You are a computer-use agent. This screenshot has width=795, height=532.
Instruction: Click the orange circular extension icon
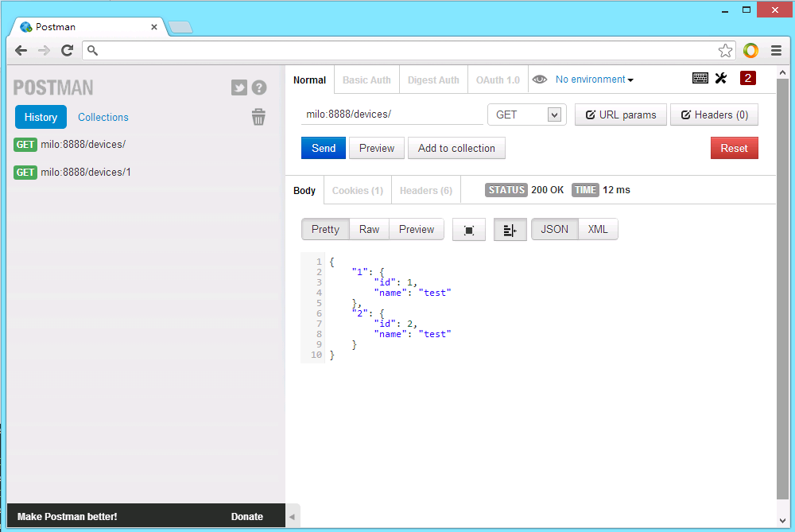tap(751, 50)
